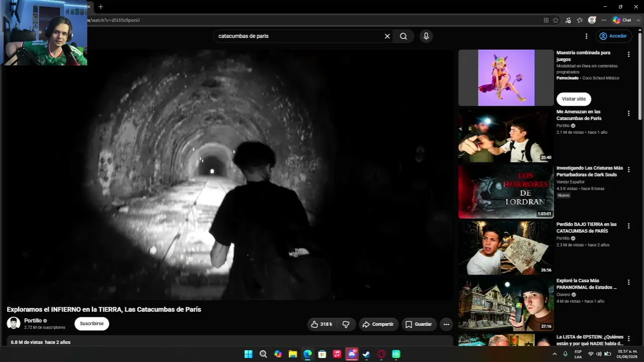Image resolution: width=644 pixels, height=362 pixels.
Task: Click the video description box with 6.8 M de vistas
Action: (x=229, y=341)
